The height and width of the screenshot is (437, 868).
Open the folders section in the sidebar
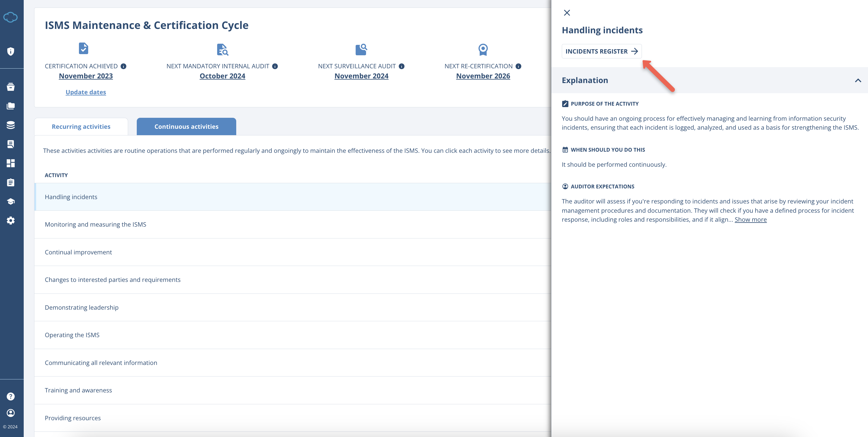11,106
